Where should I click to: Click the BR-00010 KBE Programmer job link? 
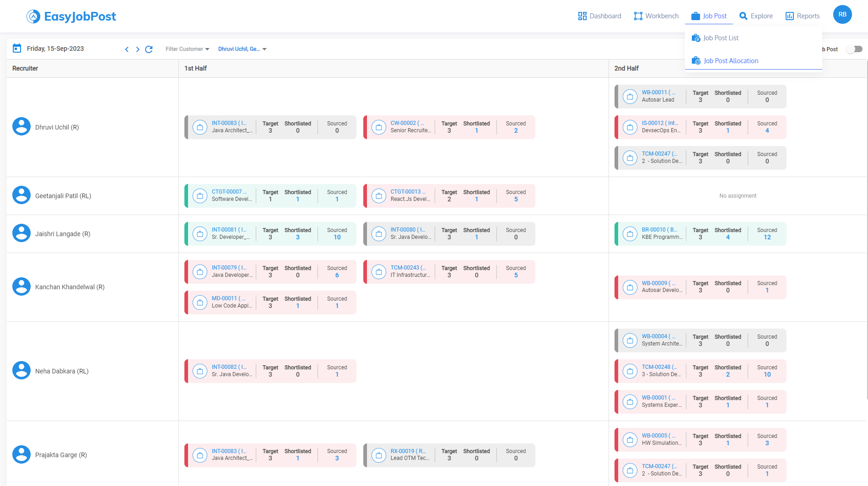tap(659, 230)
